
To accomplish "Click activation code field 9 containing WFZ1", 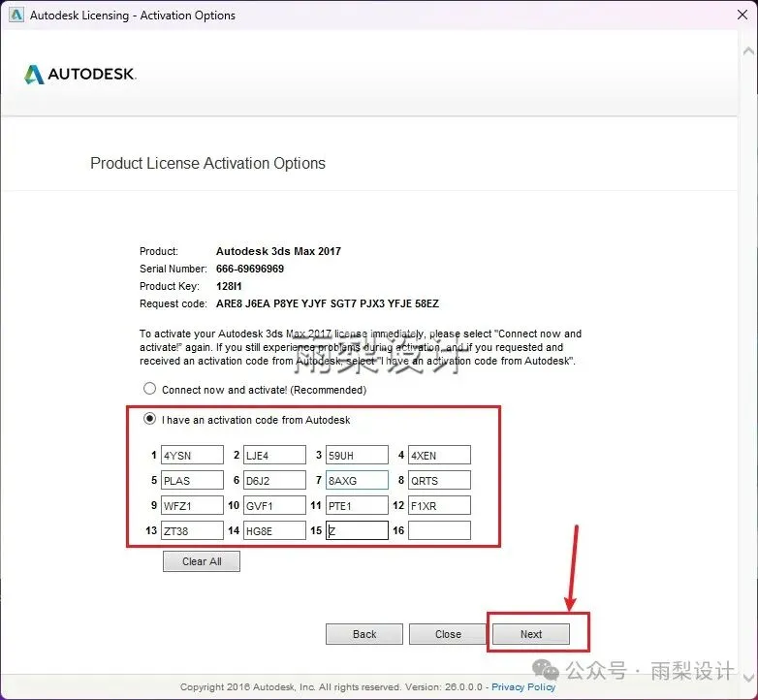I will [x=192, y=505].
